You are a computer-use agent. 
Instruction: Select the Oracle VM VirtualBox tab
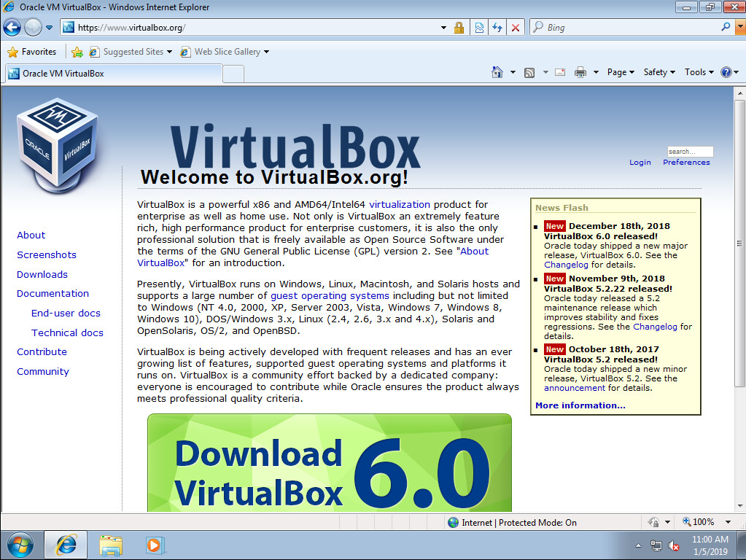click(x=114, y=73)
